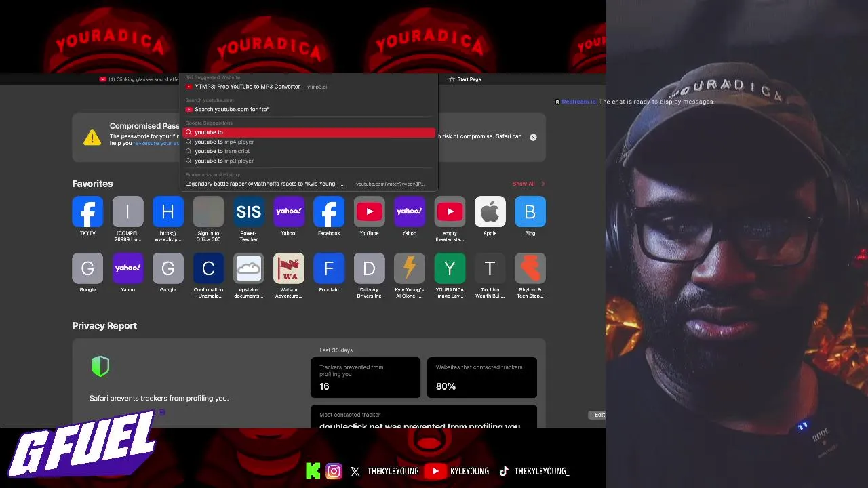The height and width of the screenshot is (488, 868).
Task: Open the Confirmation – Unemployment favorite
Action: pyautogui.click(x=208, y=268)
